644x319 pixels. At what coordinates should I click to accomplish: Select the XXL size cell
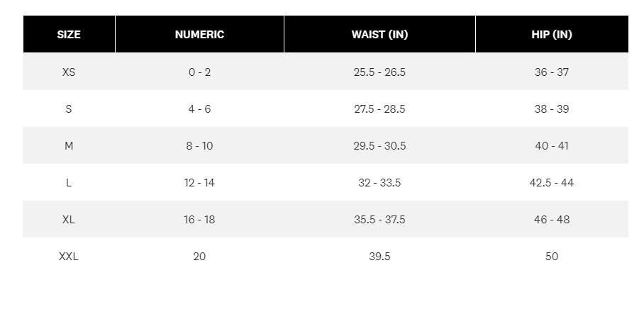pyautogui.click(x=69, y=257)
